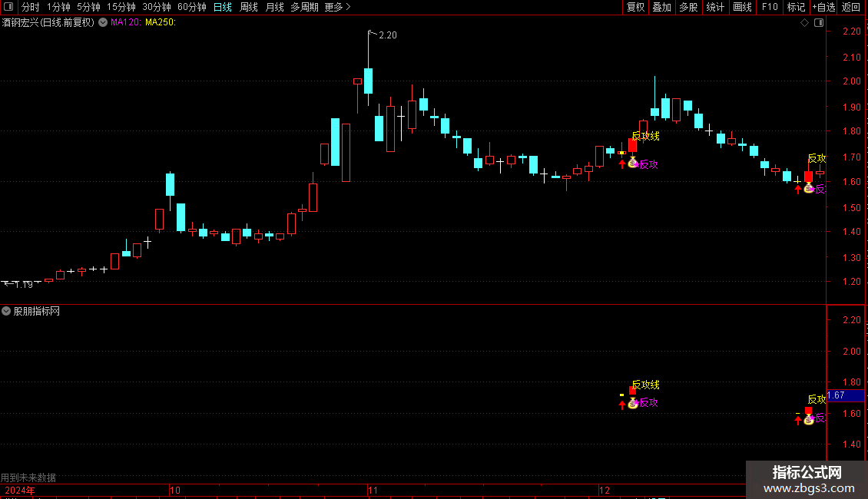Image resolution: width=868 pixels, height=499 pixels.
Task: Click the tall cyan candle at the 2.20 peak
Action: coord(368,80)
